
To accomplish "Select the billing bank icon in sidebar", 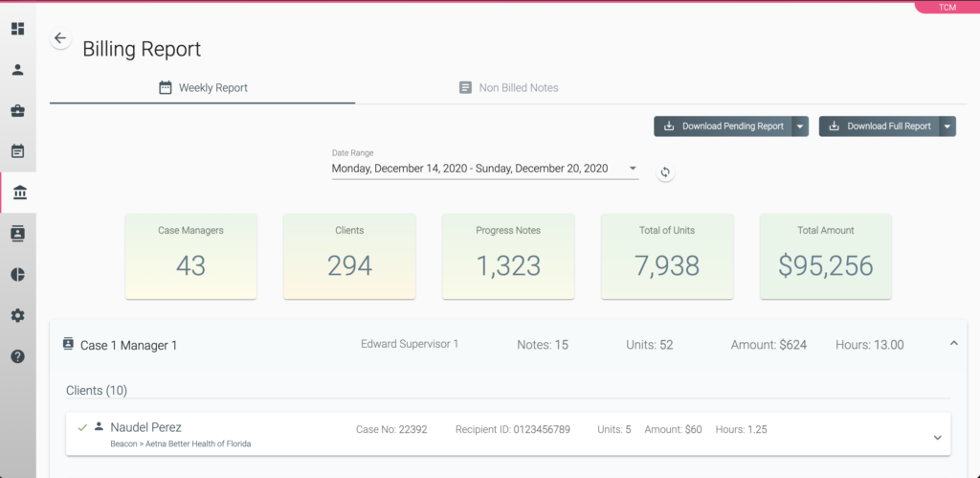I will pyautogui.click(x=19, y=193).
